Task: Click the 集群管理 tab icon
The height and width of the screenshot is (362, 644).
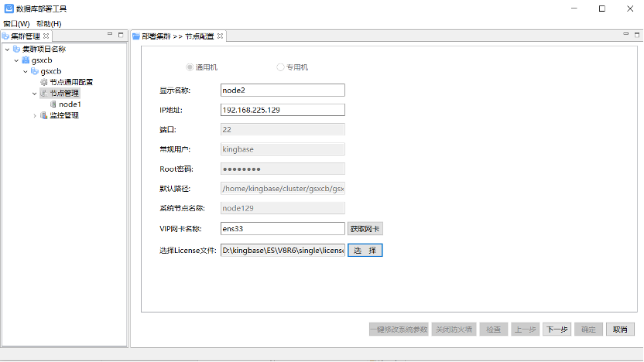Action: 5,36
